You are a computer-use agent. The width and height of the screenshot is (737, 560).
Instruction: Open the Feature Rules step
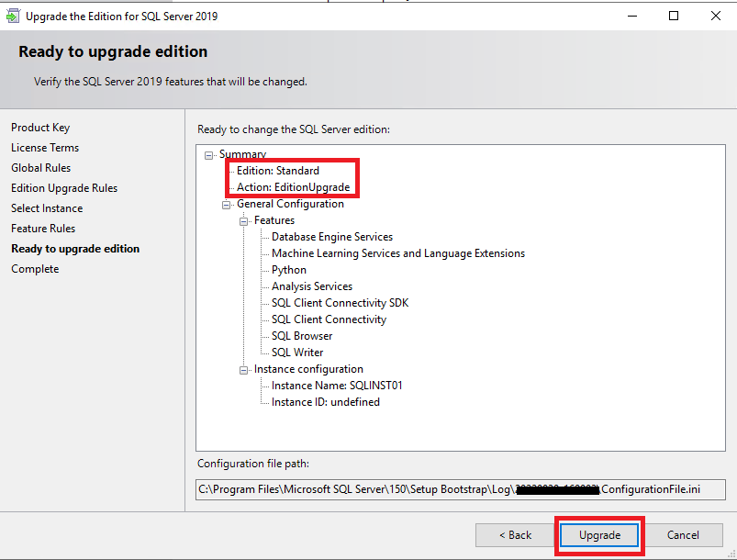tap(43, 229)
